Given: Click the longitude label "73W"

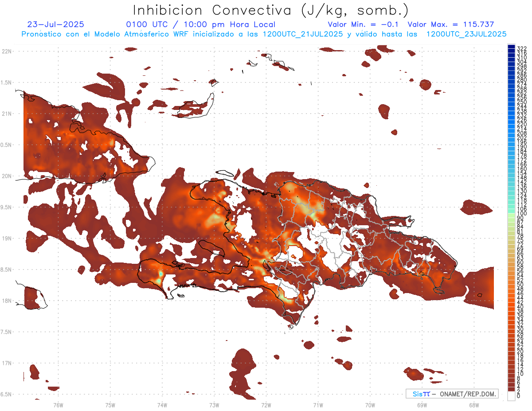Looking at the screenshot, I should [x=214, y=405].
